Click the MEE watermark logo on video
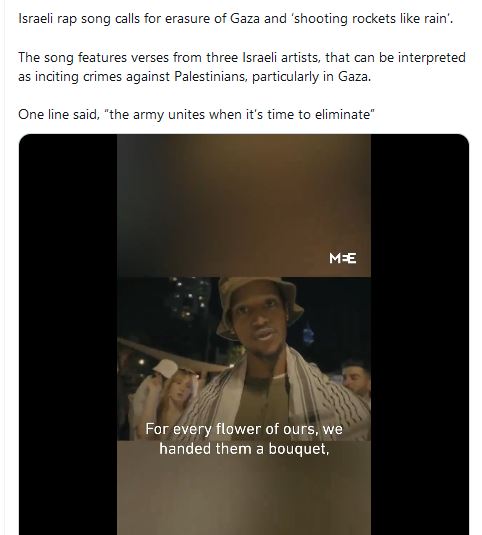Screen dimensions: 482x535 [342, 258]
